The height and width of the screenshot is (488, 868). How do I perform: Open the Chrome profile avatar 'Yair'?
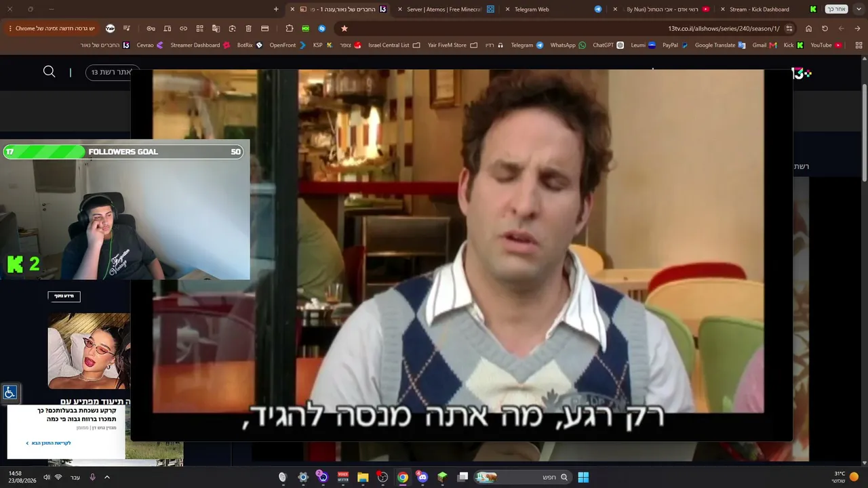click(x=110, y=28)
